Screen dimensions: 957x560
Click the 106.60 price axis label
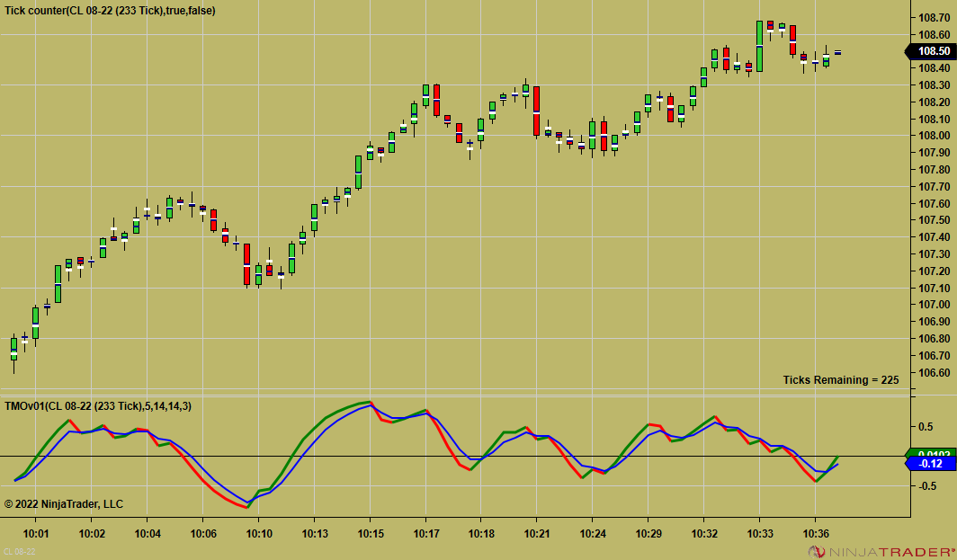[x=934, y=373]
